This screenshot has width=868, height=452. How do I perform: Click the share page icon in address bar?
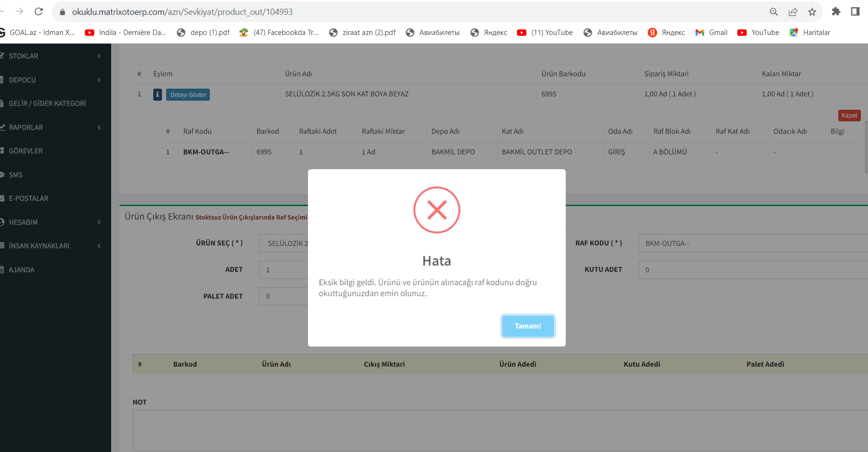click(x=793, y=12)
